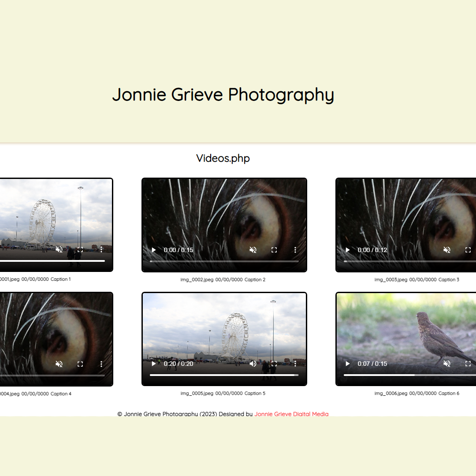Enter fullscreen on Caption 1 video
The height and width of the screenshot is (476, 476).
(80, 249)
